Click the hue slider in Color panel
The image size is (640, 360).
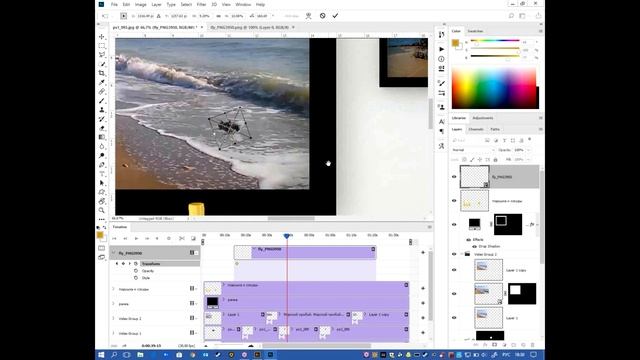(495, 41)
